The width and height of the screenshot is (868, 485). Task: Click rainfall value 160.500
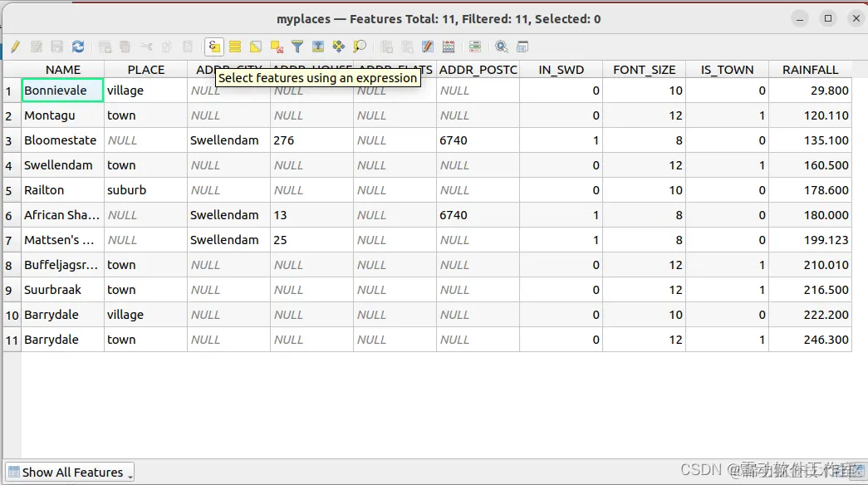coord(810,165)
